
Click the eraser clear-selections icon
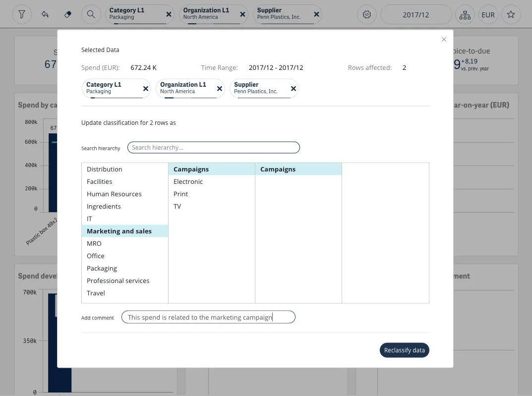68,14
